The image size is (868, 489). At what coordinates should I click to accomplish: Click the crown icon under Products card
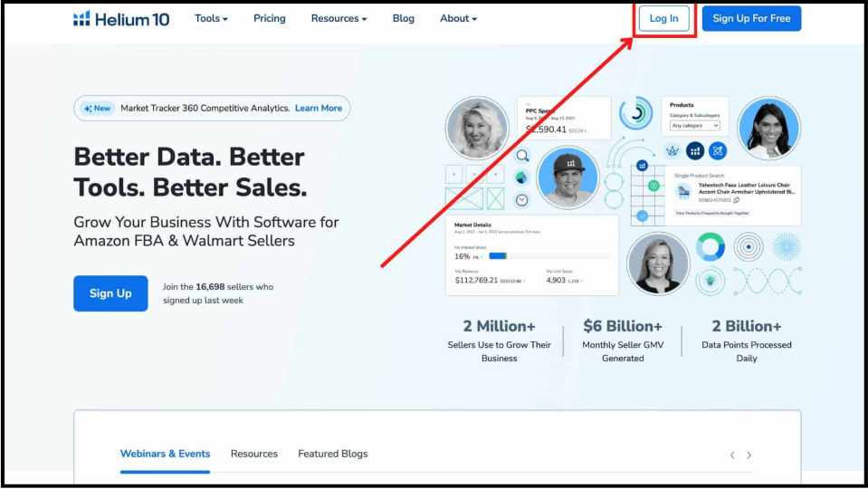672,150
